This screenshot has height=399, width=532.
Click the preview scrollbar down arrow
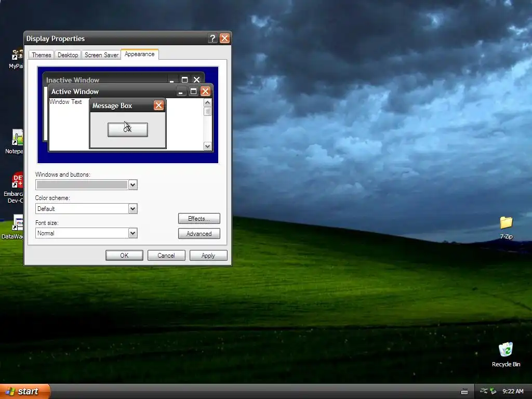coord(208,146)
